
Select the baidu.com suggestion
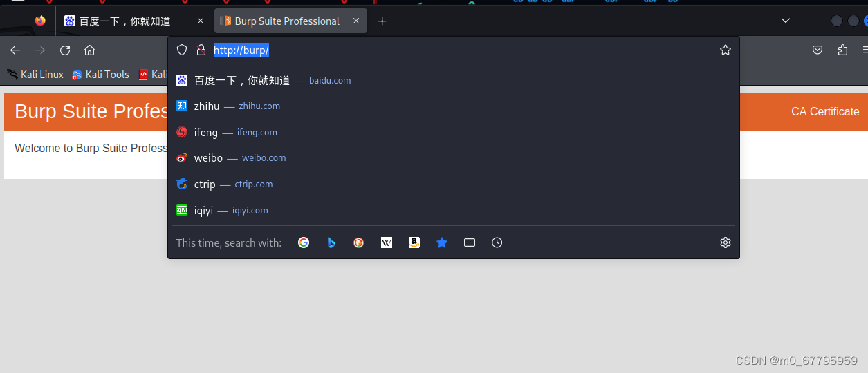(454, 80)
